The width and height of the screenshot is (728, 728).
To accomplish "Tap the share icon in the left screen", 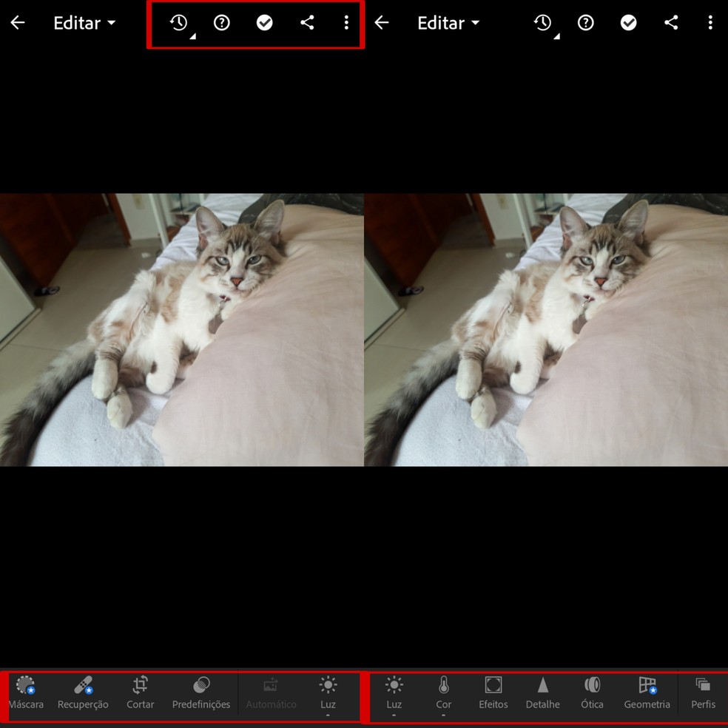I will coord(307,22).
